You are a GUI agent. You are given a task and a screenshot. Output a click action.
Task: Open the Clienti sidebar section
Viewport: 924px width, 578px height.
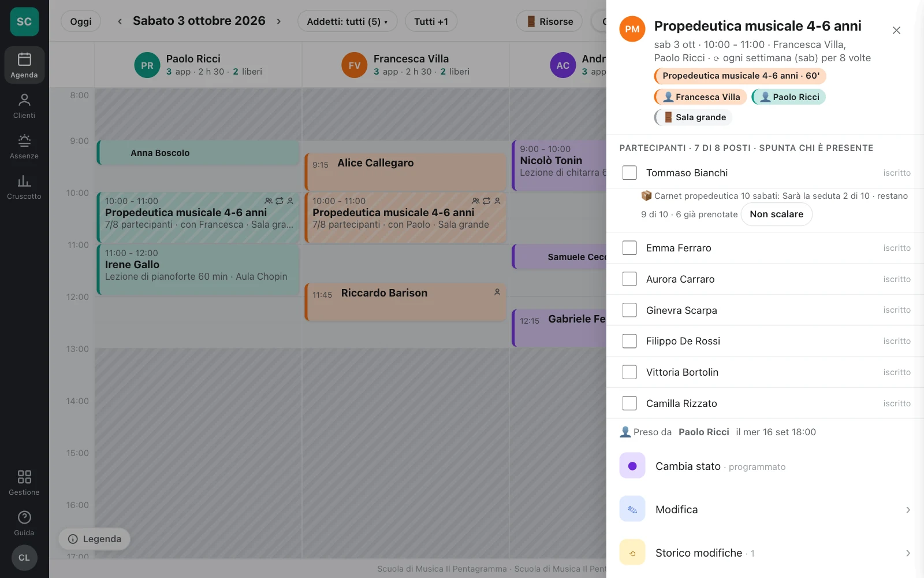coord(24,106)
